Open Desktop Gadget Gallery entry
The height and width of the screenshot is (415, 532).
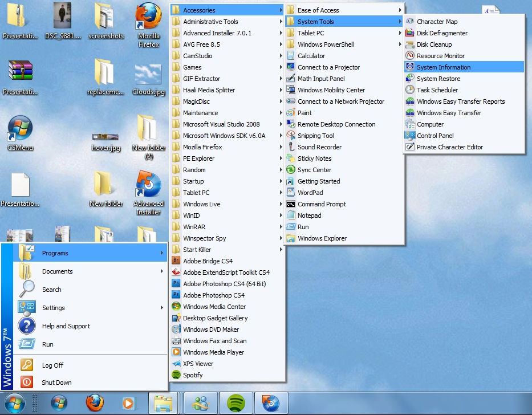point(228,318)
